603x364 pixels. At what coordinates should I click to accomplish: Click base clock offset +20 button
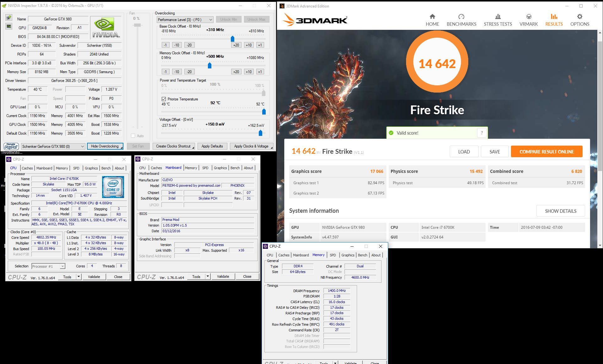(236, 45)
